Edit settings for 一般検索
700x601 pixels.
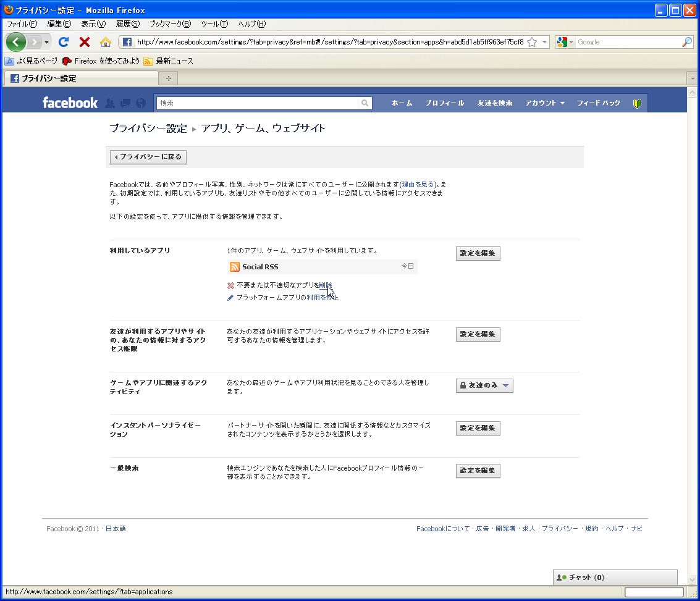478,471
